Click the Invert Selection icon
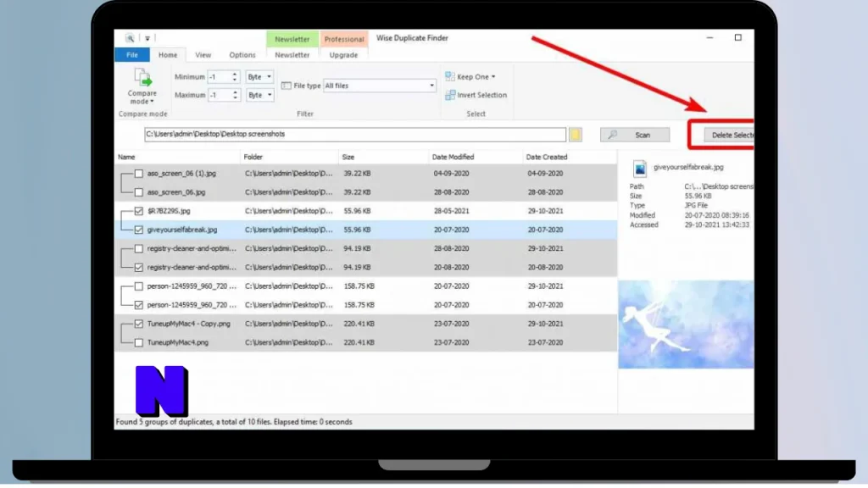868x488 pixels. pos(450,95)
